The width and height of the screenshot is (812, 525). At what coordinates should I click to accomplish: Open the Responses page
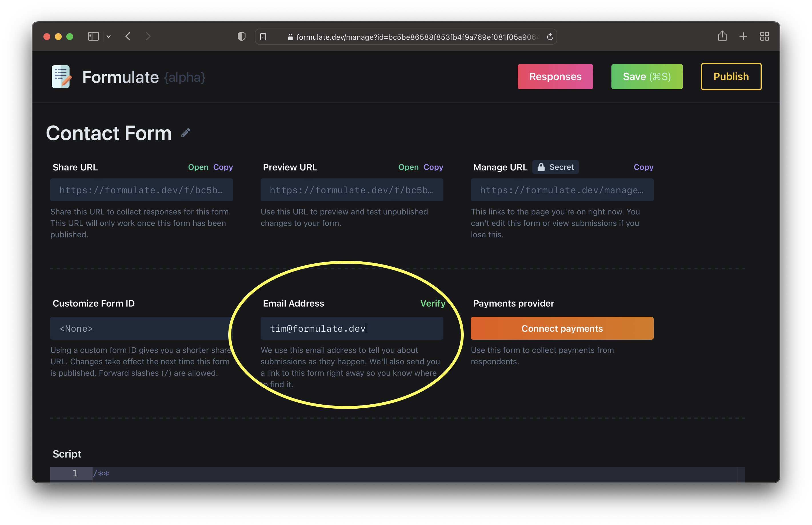[555, 77]
